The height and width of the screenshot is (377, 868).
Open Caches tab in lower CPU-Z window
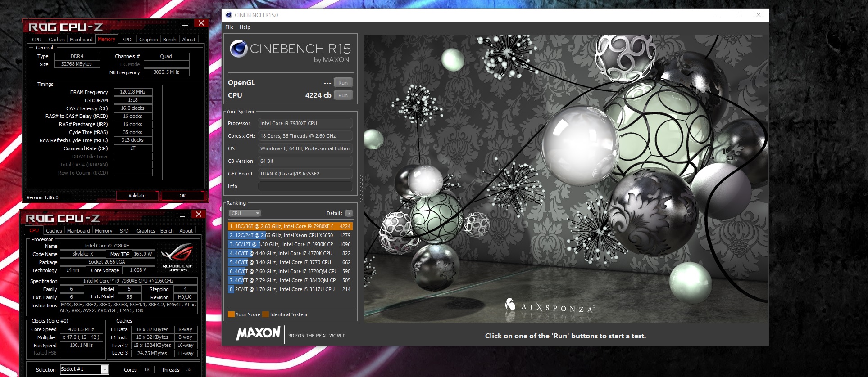(54, 231)
